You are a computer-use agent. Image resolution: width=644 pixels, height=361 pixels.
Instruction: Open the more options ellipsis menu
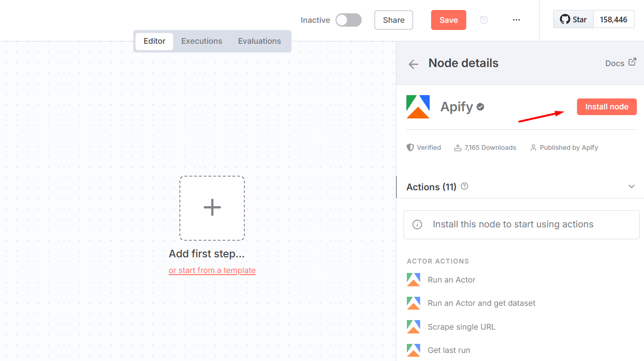pos(516,20)
